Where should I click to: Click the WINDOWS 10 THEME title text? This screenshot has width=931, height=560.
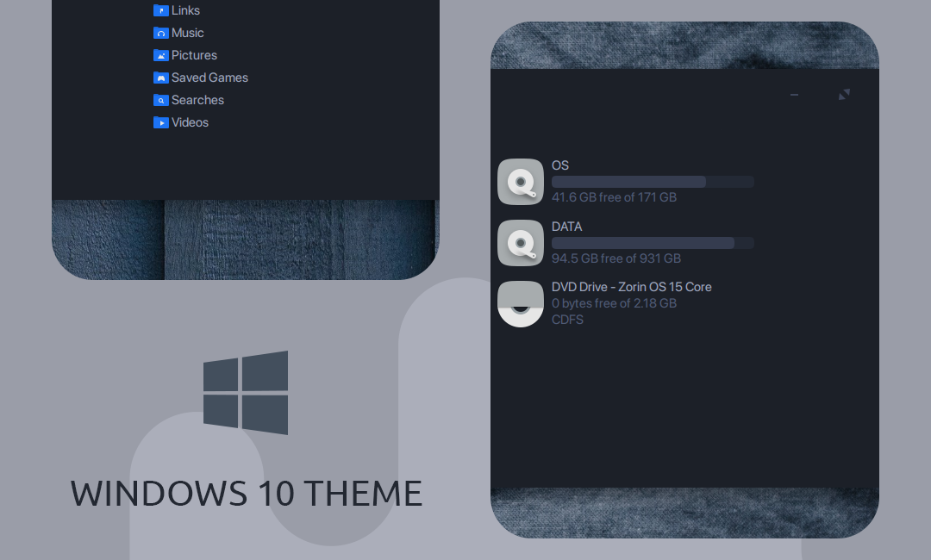coord(247,494)
